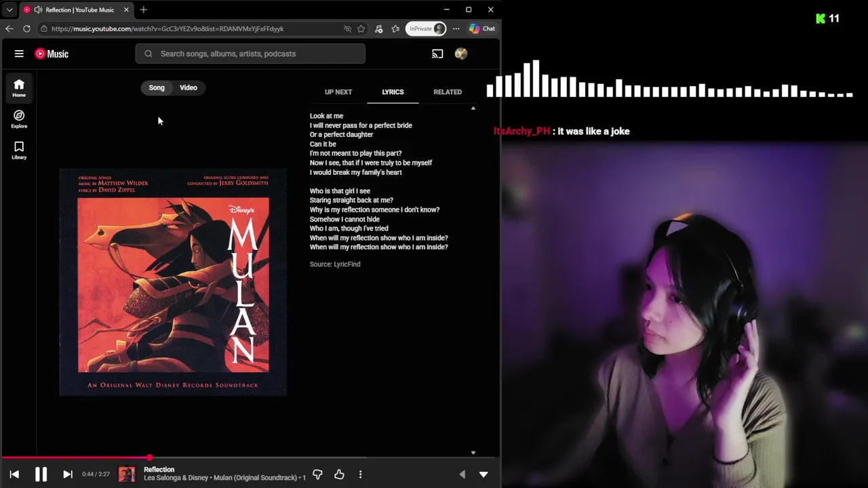
Task: Click the Search songs, albums, artists field
Action: [250, 54]
